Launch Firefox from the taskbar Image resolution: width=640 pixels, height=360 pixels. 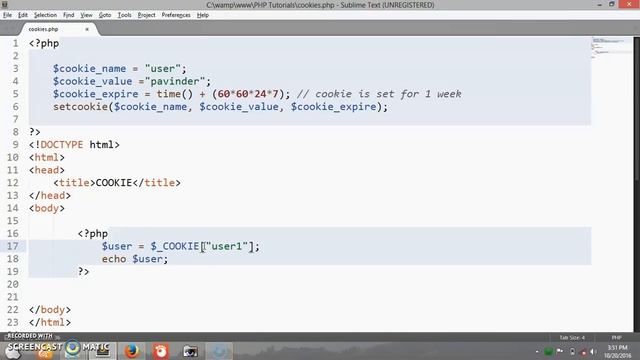[131, 351]
